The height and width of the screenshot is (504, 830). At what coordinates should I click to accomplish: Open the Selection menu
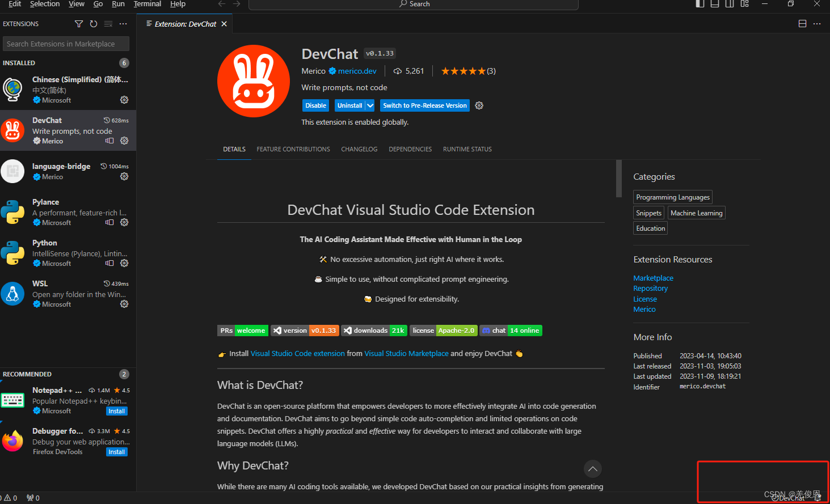point(45,4)
